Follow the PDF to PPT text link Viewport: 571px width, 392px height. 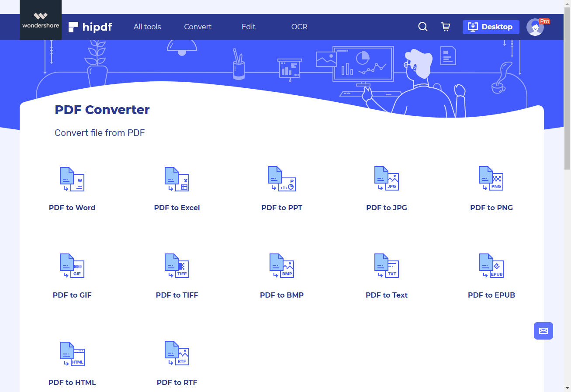(x=282, y=208)
